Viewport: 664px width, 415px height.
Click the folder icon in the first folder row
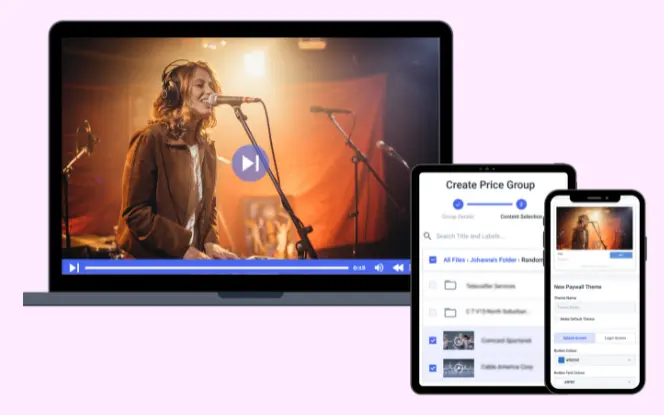pyautogui.click(x=450, y=285)
